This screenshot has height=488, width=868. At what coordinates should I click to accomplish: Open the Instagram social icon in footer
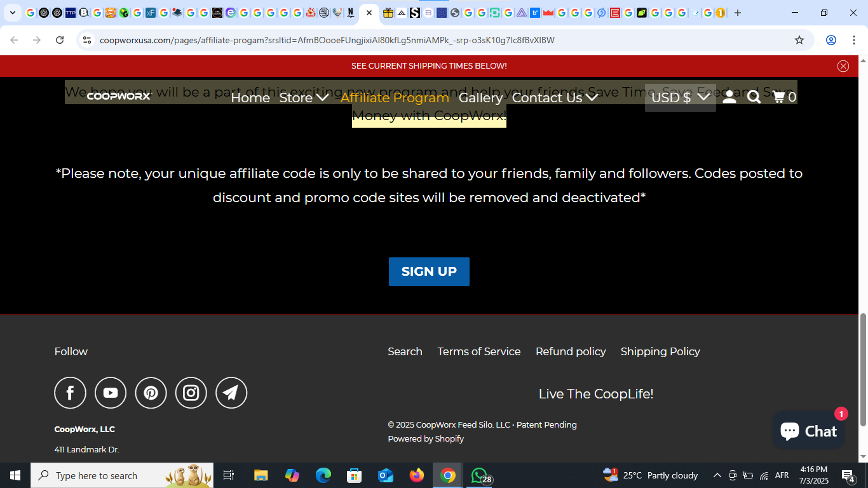click(191, 393)
